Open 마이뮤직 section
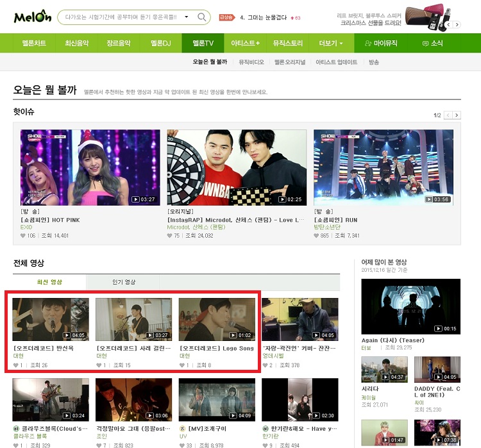This screenshot has width=481, height=448. [x=381, y=43]
